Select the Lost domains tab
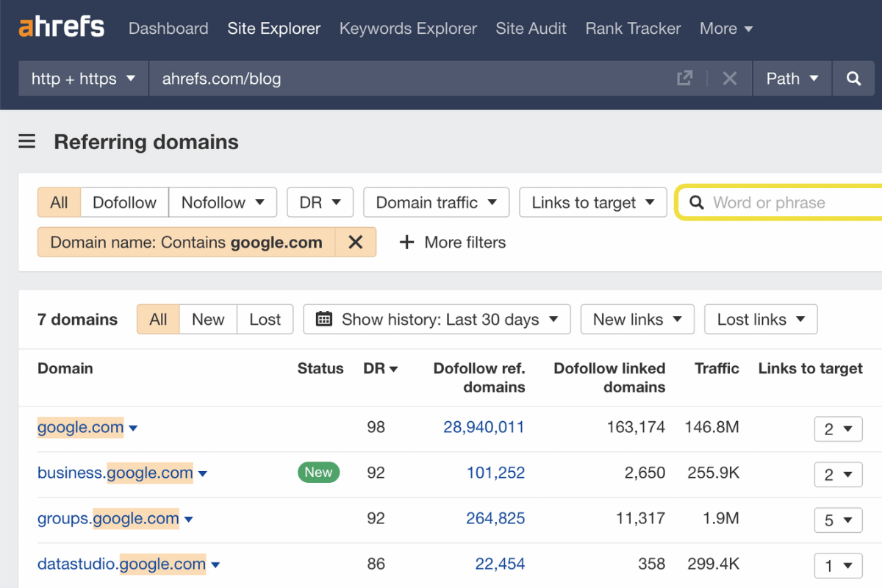 click(x=265, y=319)
